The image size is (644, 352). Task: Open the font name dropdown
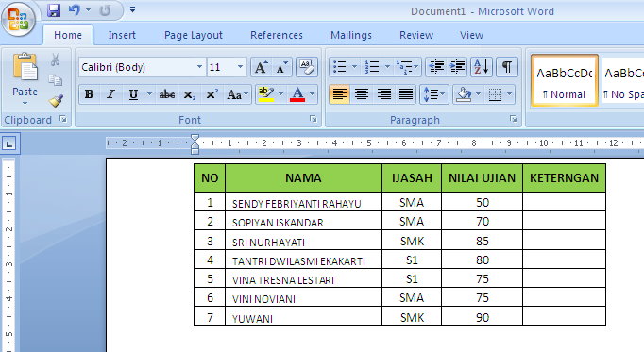(x=199, y=67)
